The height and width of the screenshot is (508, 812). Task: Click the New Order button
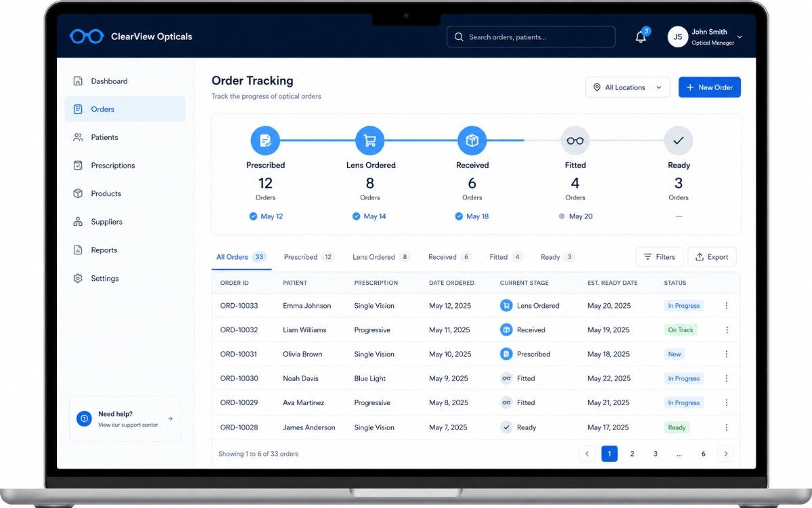(x=710, y=87)
